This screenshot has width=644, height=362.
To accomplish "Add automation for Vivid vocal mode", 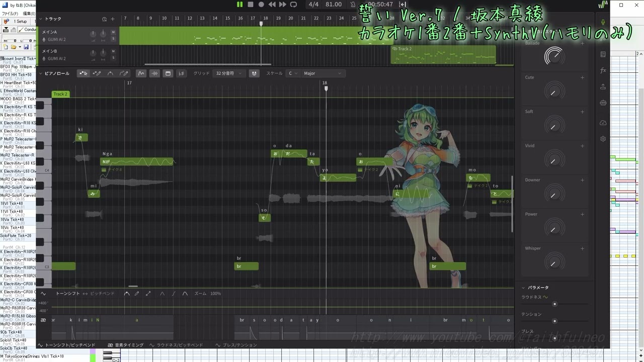I will click(582, 146).
